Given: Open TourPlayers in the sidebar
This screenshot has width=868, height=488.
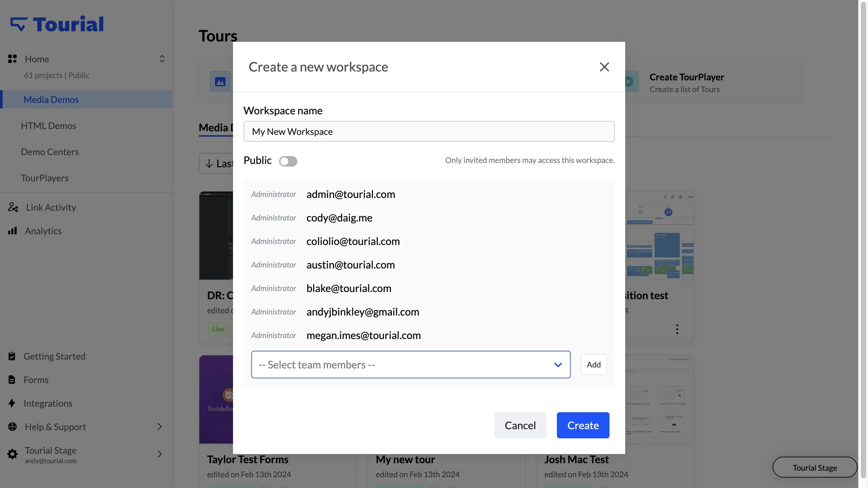Looking at the screenshot, I should (45, 178).
